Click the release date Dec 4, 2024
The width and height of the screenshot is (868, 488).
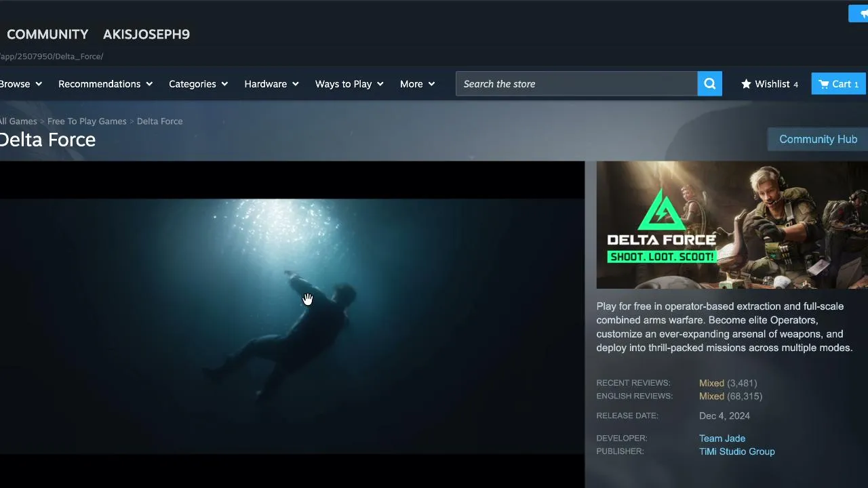(x=724, y=416)
